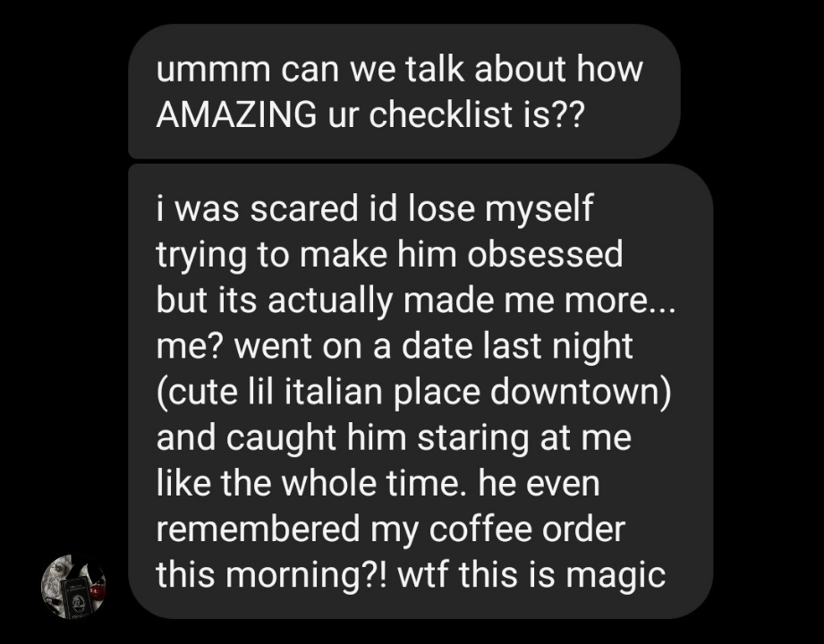
Task: Click '(cute lil italian place downtown)' text
Action: [x=413, y=393]
